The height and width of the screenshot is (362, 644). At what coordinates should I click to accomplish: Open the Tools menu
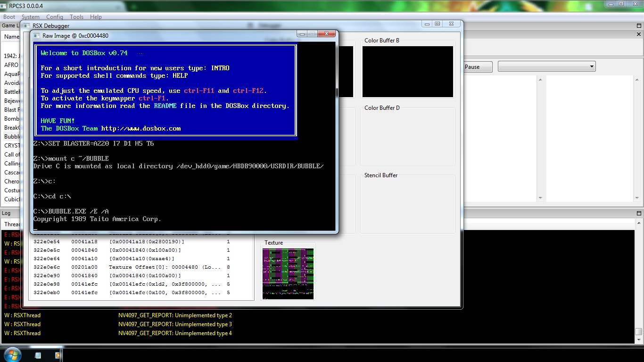pos(76,17)
